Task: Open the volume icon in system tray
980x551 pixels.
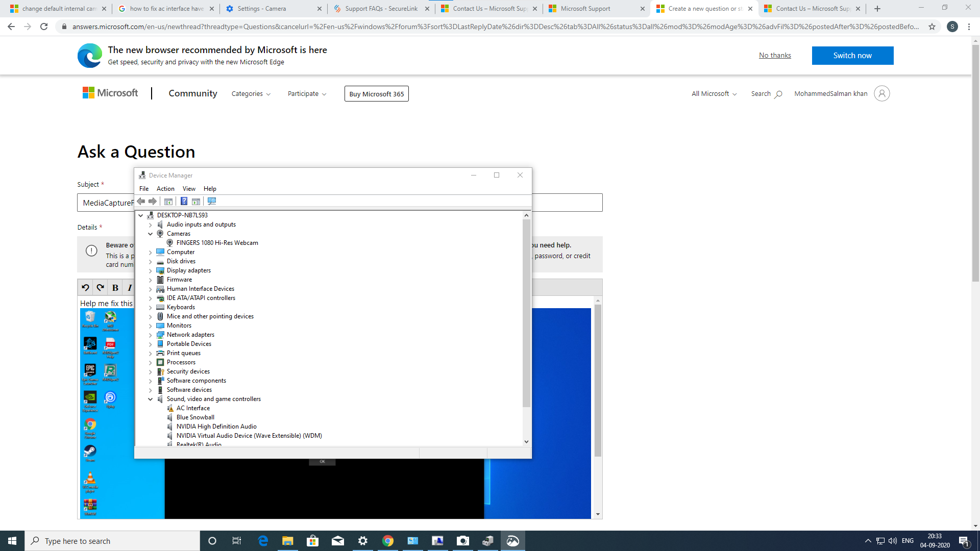Action: (892, 541)
